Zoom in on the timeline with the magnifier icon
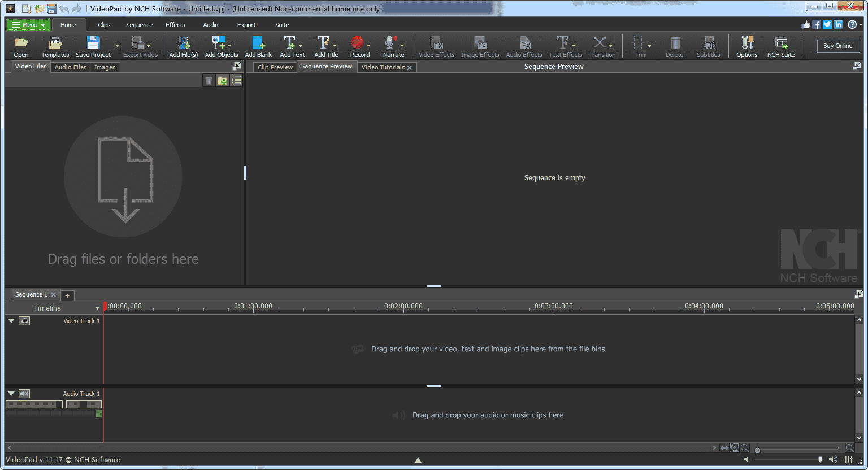This screenshot has width=868, height=470. pyautogui.click(x=735, y=447)
